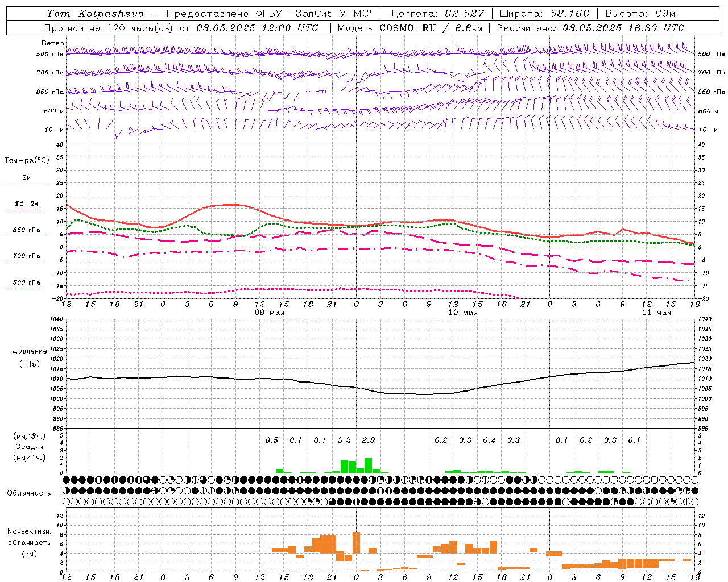Click the tallest orange convective cloud bar

point(356,543)
